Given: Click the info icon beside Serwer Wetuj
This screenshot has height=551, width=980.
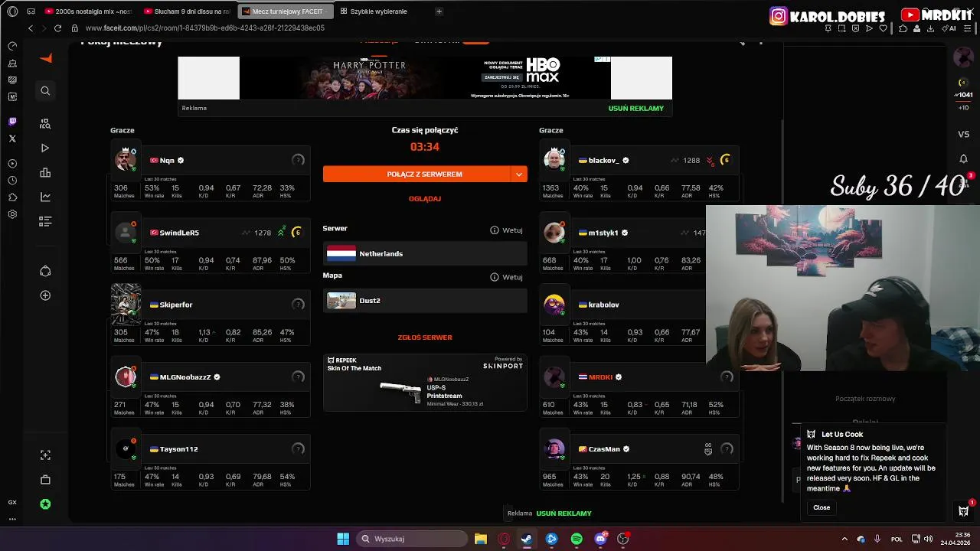Looking at the screenshot, I should coord(495,230).
